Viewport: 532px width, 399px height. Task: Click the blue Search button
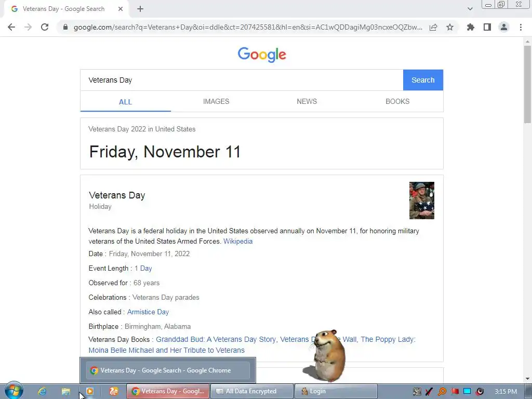423,80
